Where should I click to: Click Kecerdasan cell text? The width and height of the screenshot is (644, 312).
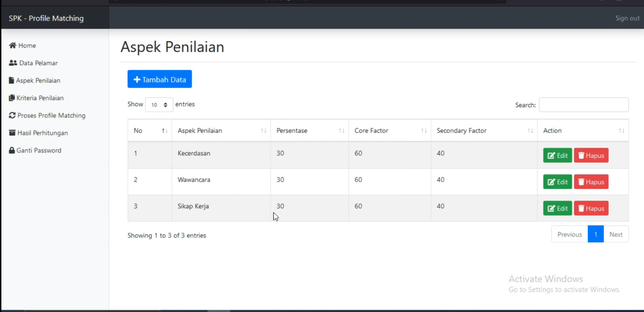(194, 153)
